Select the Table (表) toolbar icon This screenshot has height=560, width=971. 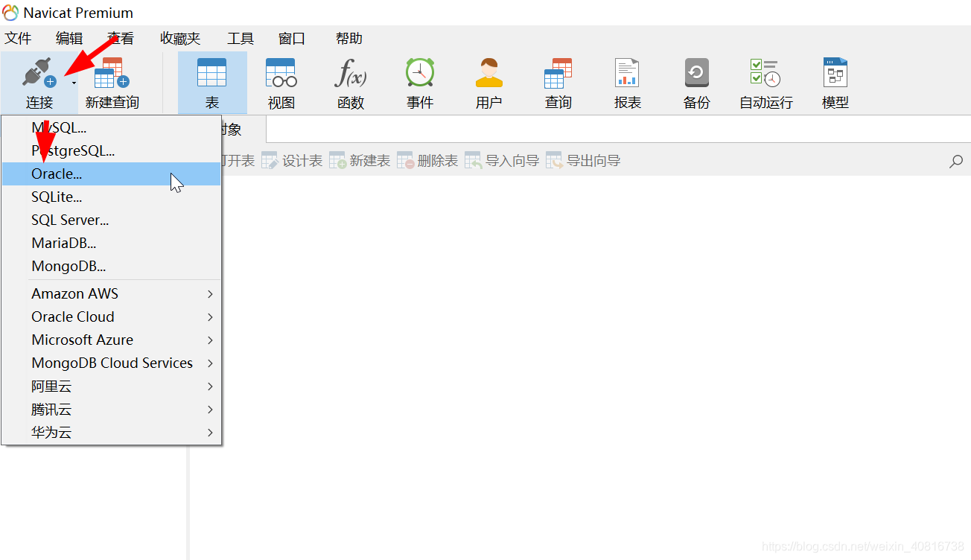point(212,74)
